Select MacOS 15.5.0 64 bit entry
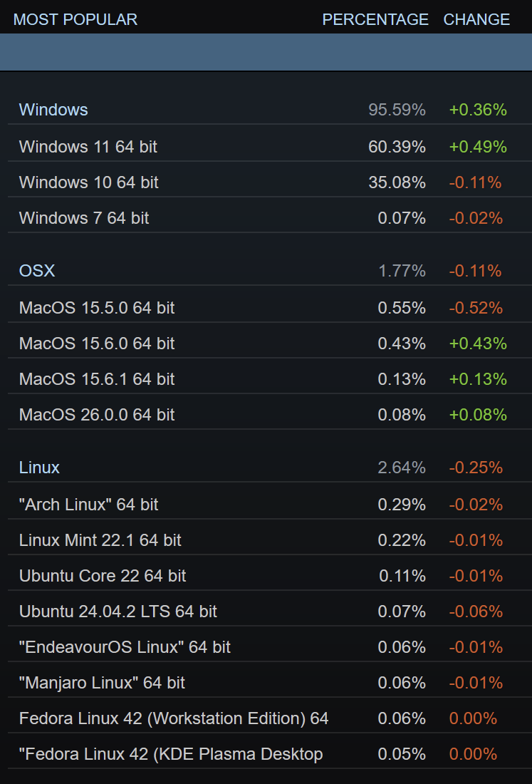The height and width of the screenshot is (784, 532). coord(97,308)
